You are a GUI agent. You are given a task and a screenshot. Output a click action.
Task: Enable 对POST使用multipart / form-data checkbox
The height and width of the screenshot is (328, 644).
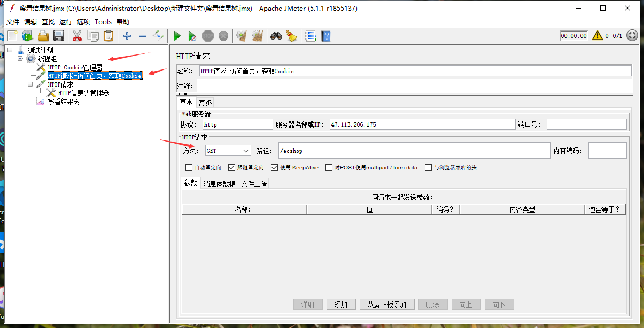point(329,167)
